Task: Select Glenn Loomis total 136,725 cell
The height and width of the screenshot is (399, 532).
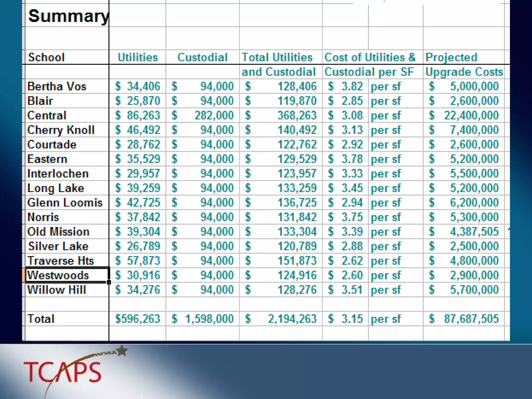Action: click(297, 202)
